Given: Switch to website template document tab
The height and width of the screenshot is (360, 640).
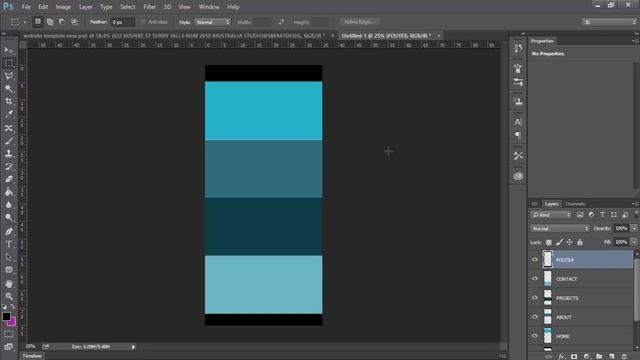Looking at the screenshot, I should pos(174,36).
